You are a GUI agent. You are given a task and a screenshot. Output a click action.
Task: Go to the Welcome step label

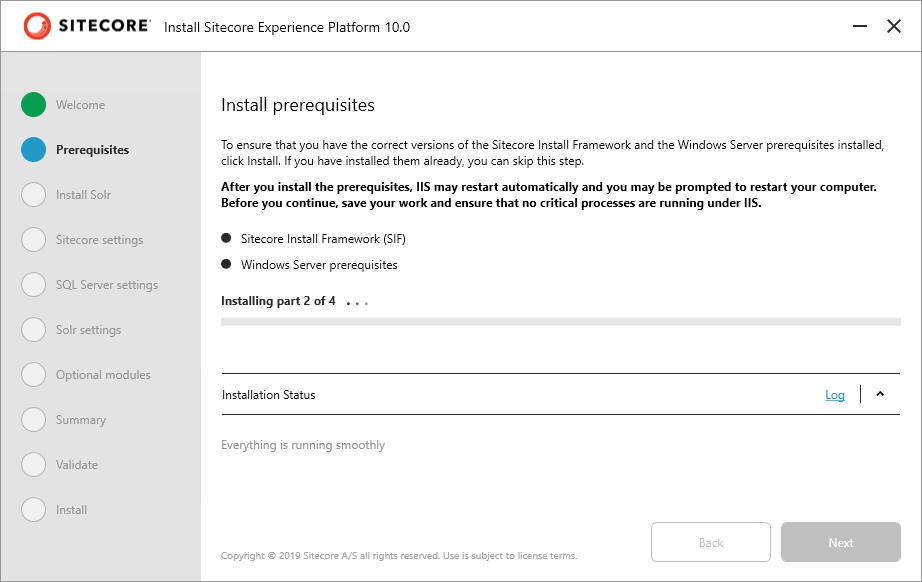81,105
